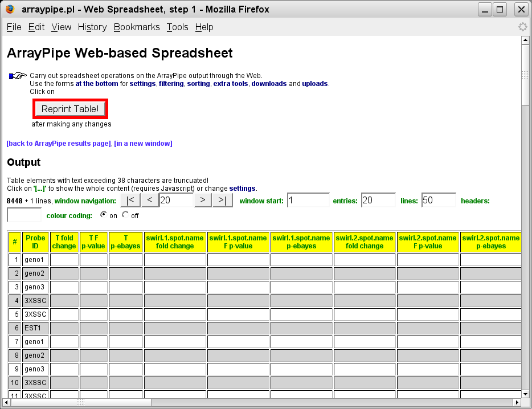Click the Reprint Table! button
This screenshot has height=409, width=532.
(x=70, y=109)
